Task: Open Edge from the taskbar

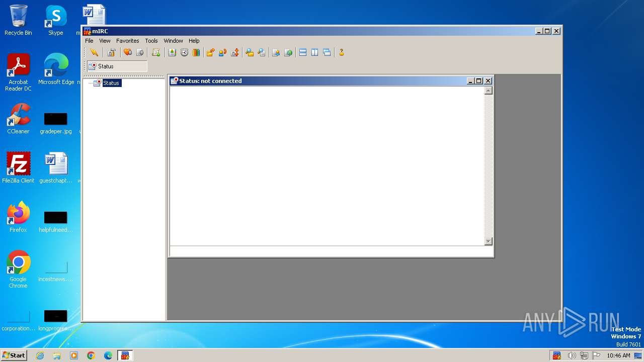Action: (108, 355)
